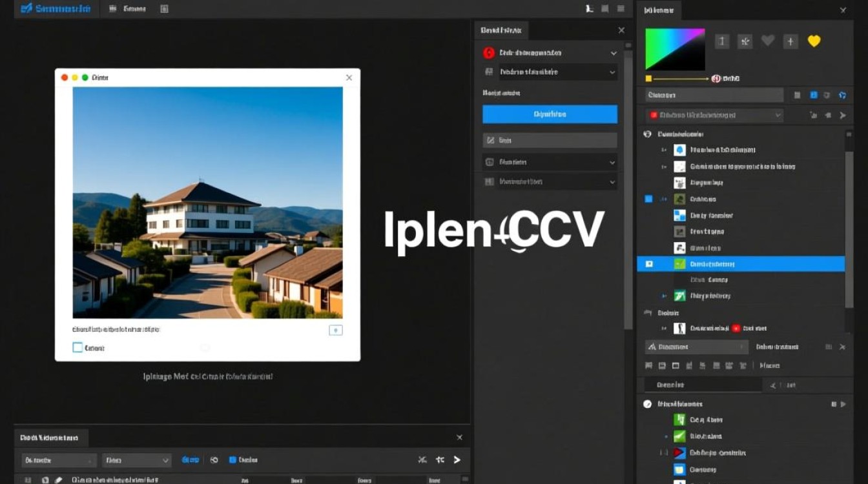The image size is (868, 484).
Task: Select the plus icon beside the heart
Action: coord(790,41)
